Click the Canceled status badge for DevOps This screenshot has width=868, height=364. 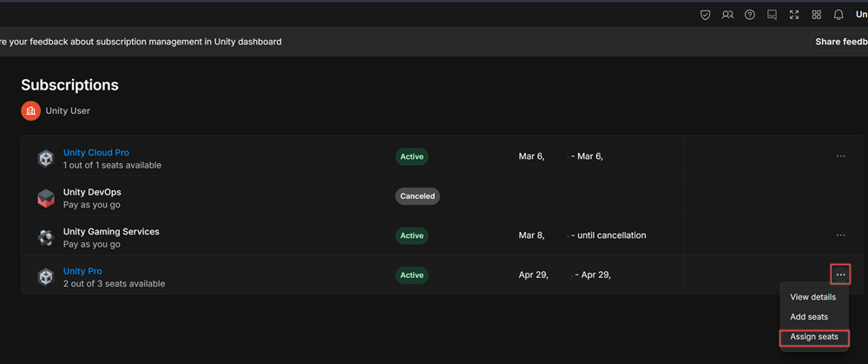[x=418, y=196]
